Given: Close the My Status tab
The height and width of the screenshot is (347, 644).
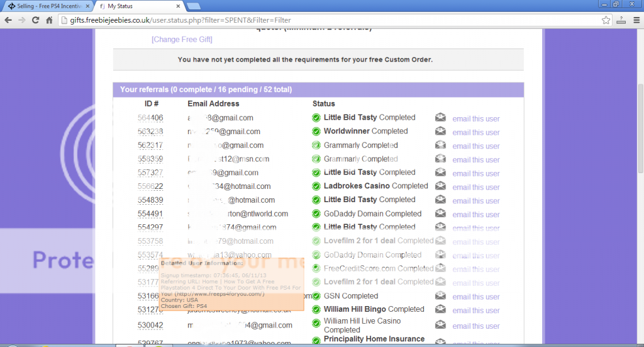Looking at the screenshot, I should coord(178,6).
